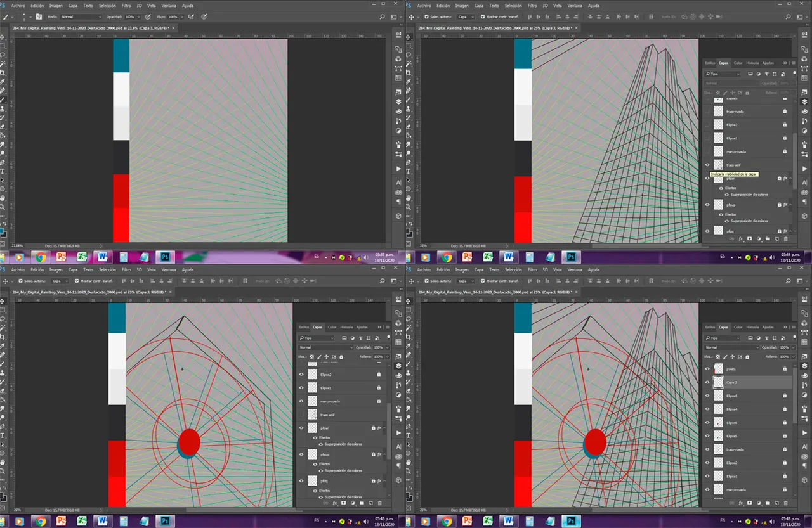Switch to Historia tab in bottom-left panel

click(346, 327)
